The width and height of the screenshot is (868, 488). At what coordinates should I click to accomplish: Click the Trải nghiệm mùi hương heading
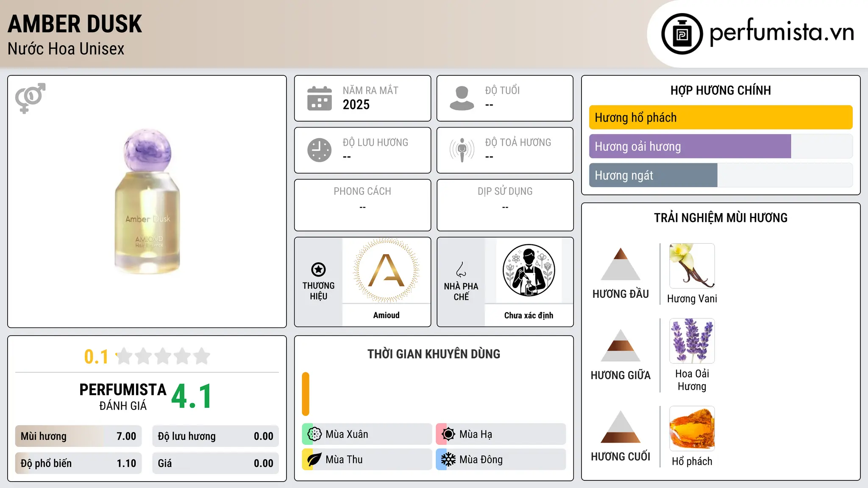(x=721, y=218)
